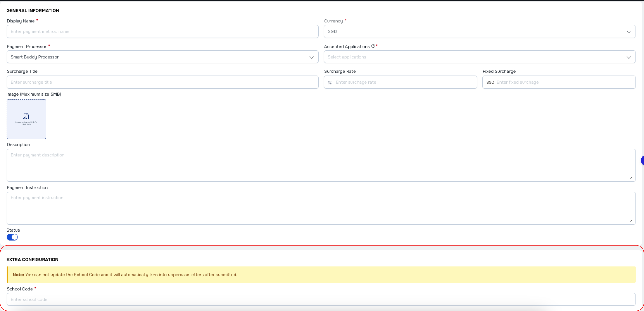The image size is (644, 311).
Task: Click the percent icon in Surcharge Rate field
Action: [330, 82]
